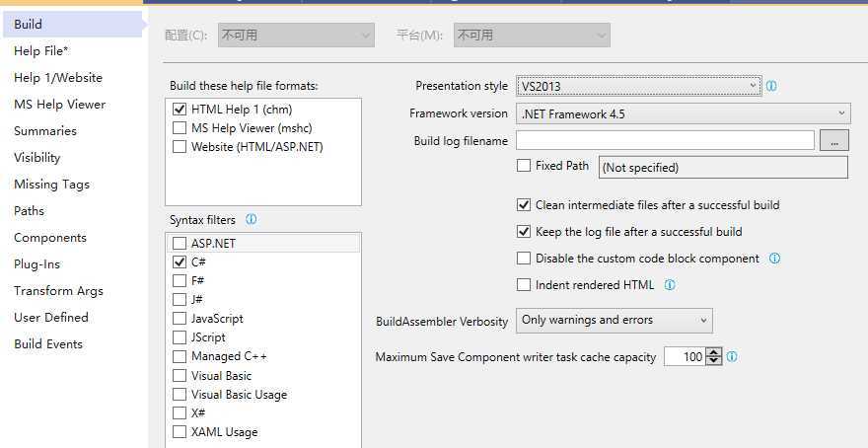The height and width of the screenshot is (448, 868).
Task: Expand the Framework version dropdown
Action: 683,114
